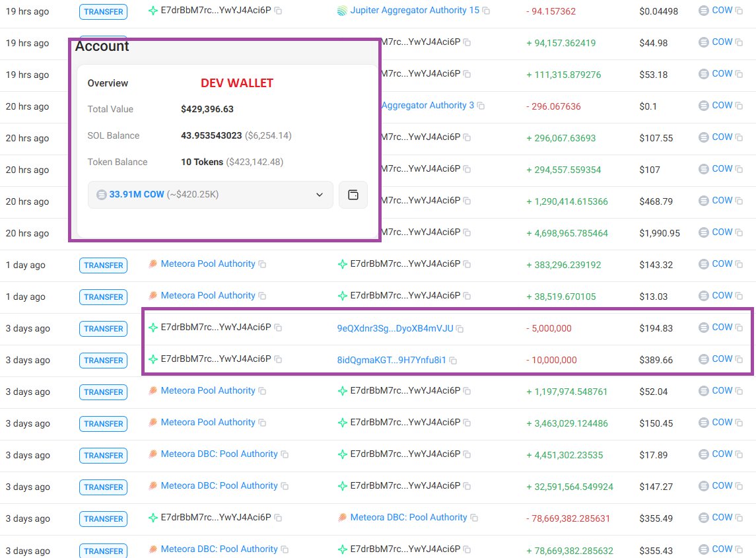Click COW token icon in the $0.04498 row
The height and width of the screenshot is (558, 756).
coord(703,11)
